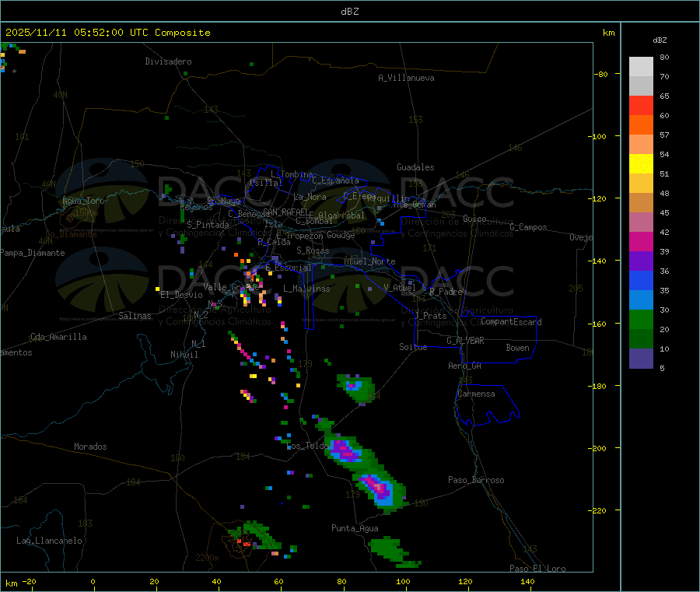Click the El_Desvio label
This screenshot has height=592, width=700.
181,295
